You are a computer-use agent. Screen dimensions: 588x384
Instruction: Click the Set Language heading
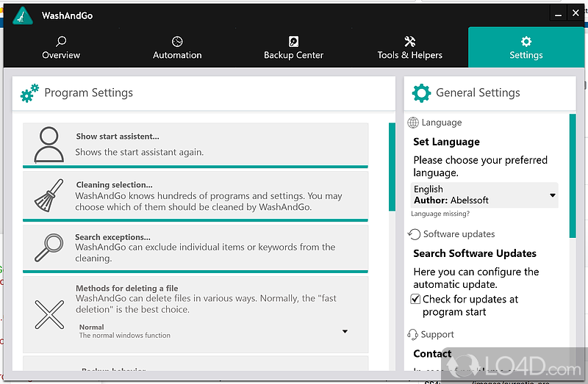pyautogui.click(x=446, y=142)
